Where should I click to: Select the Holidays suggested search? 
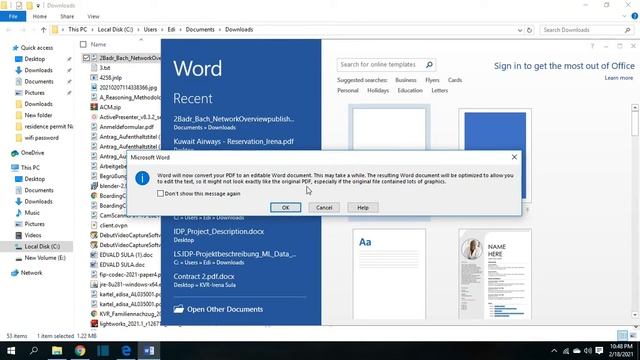pyautogui.click(x=378, y=91)
